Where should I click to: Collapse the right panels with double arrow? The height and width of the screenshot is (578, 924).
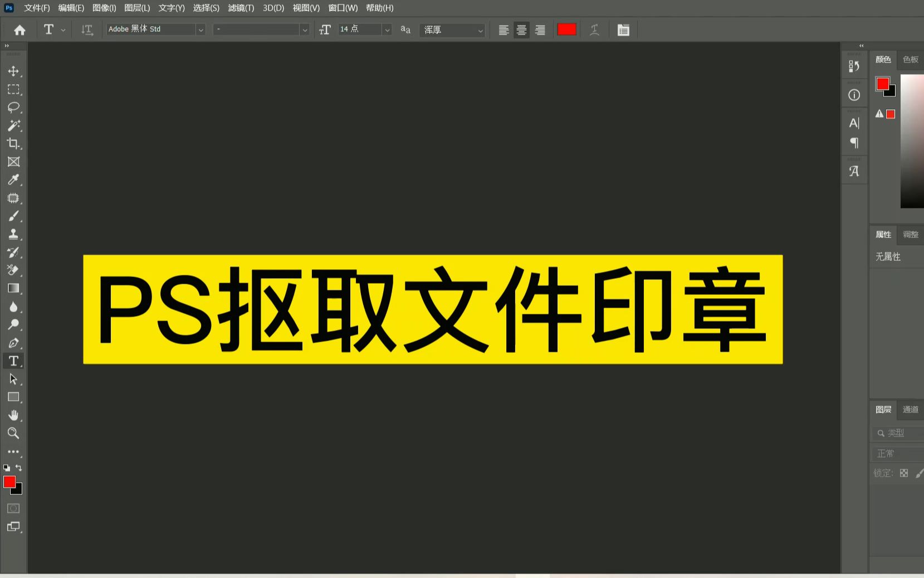(x=861, y=46)
